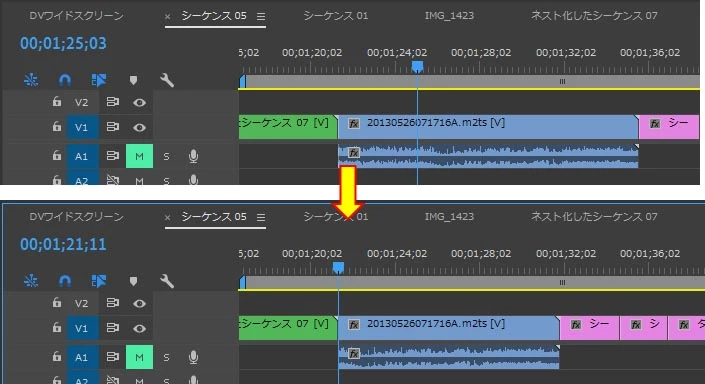Toggle A1 track targeting in lower timeline
The height and width of the screenshot is (384, 705).
(x=82, y=357)
